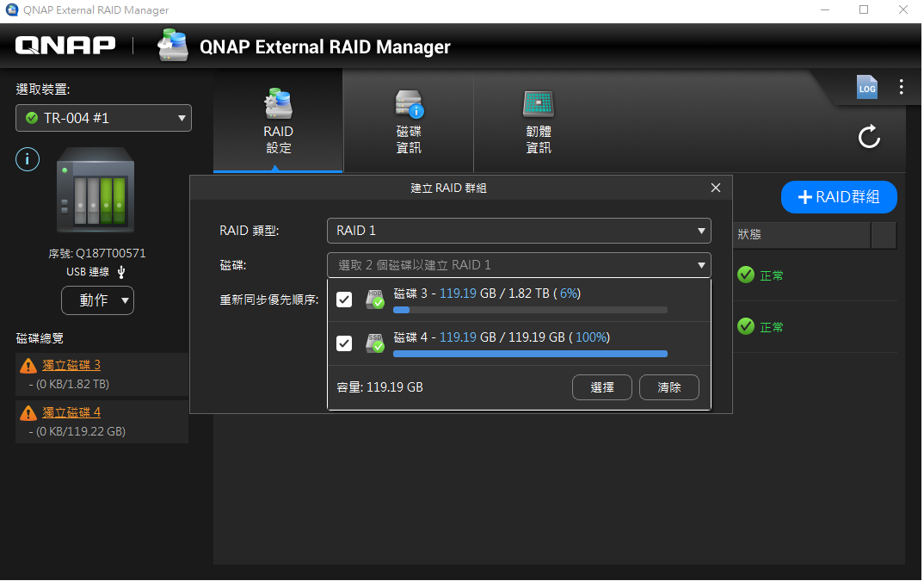Click the device info circle-i icon
The width and height of the screenshot is (924, 581).
pyautogui.click(x=27, y=159)
